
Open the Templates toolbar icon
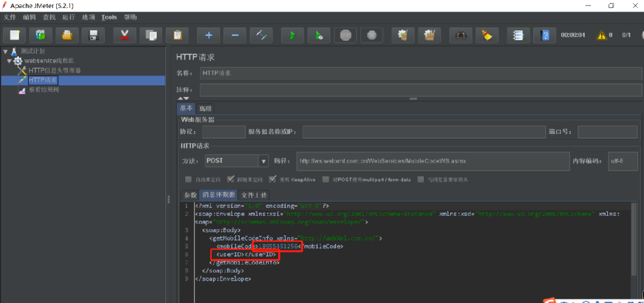40,35
